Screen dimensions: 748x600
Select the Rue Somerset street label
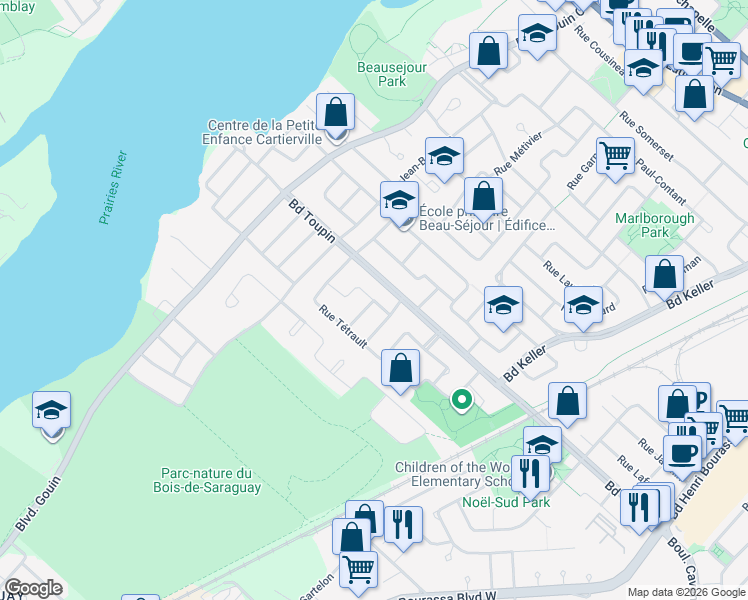pyautogui.click(x=646, y=136)
